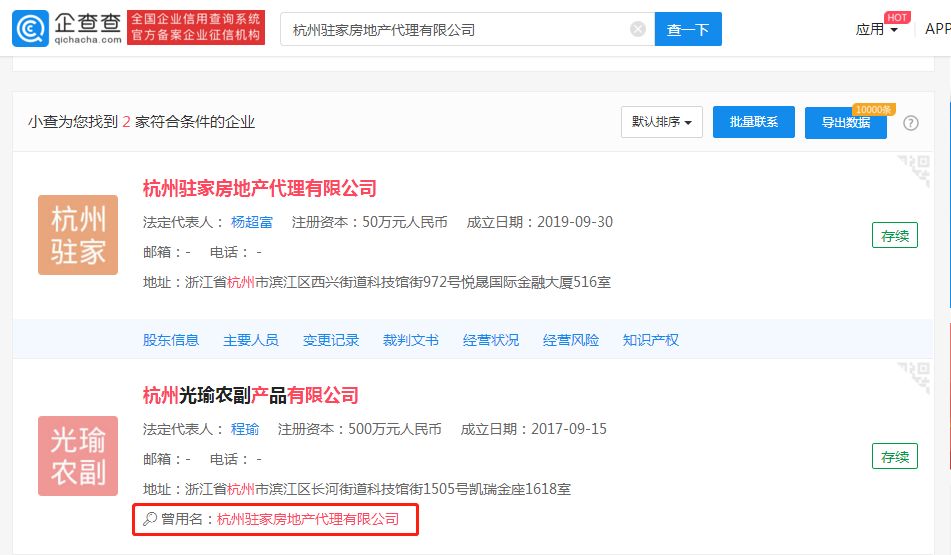Click the 批量联系 button
The image size is (951, 555).
(x=753, y=122)
